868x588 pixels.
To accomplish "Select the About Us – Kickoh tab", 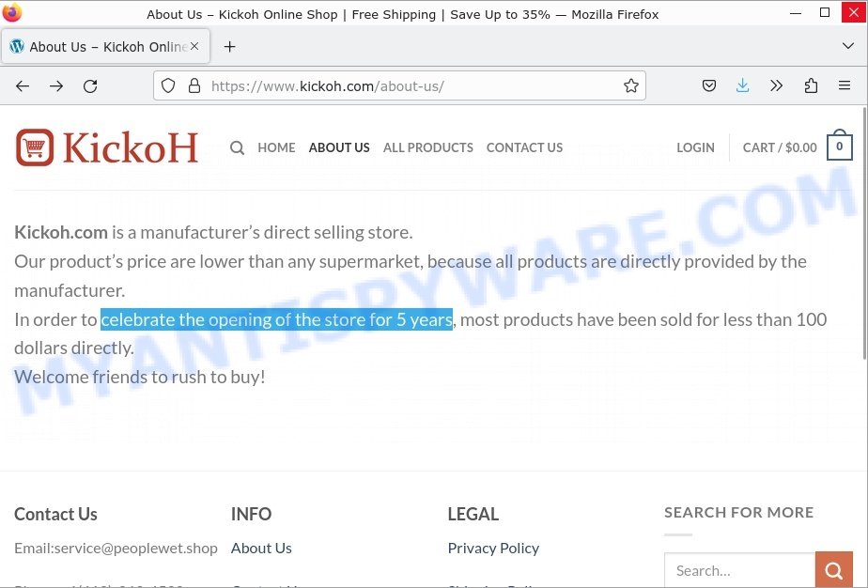I will [x=106, y=47].
